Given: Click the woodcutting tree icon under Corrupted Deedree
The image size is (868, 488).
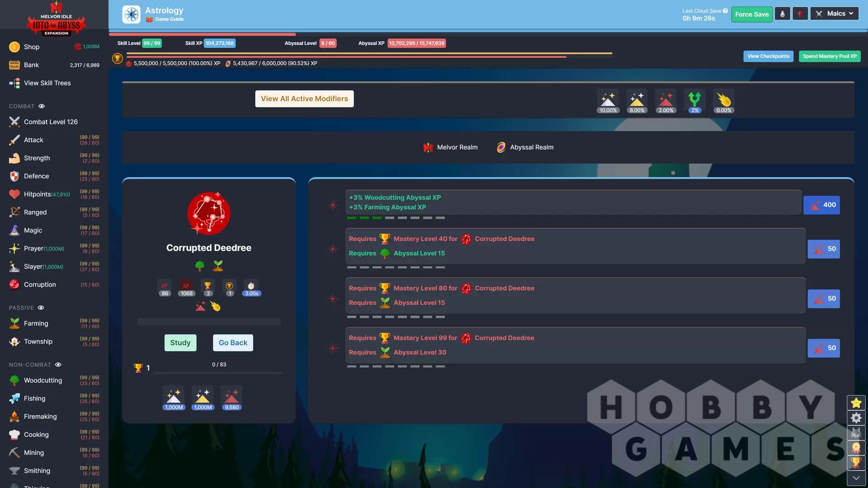Looking at the screenshot, I should click(199, 266).
